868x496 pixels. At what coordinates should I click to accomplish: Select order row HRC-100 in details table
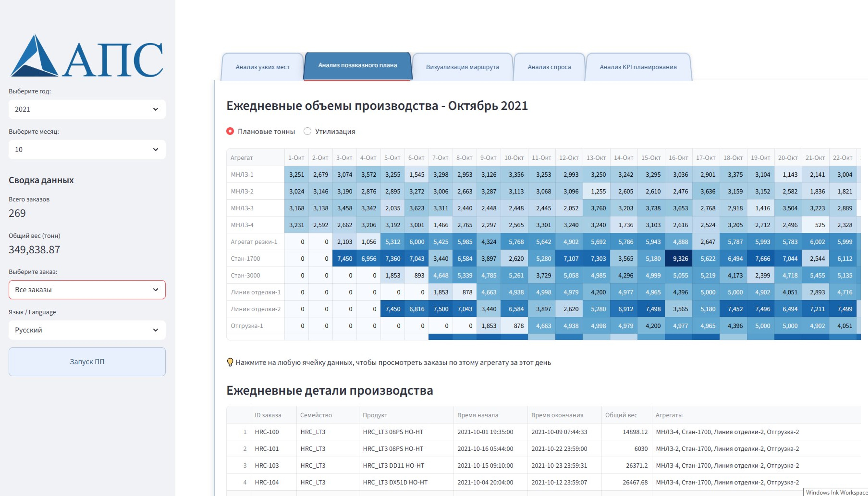coord(267,432)
